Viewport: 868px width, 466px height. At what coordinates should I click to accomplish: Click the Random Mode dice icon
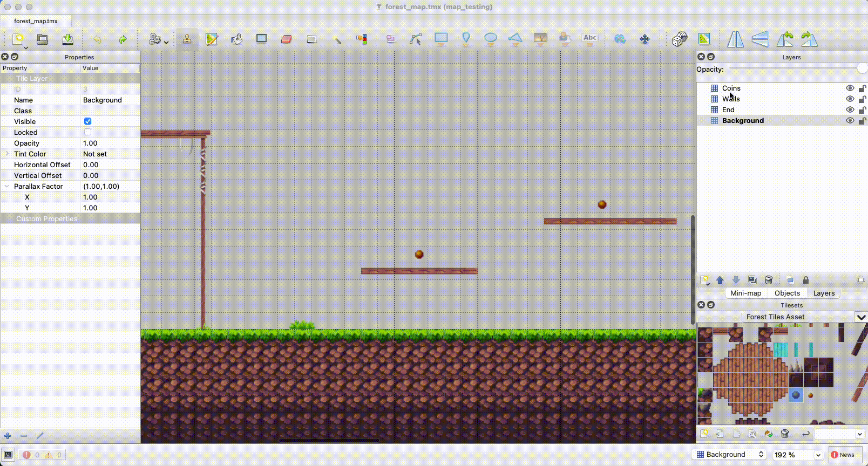(x=679, y=39)
